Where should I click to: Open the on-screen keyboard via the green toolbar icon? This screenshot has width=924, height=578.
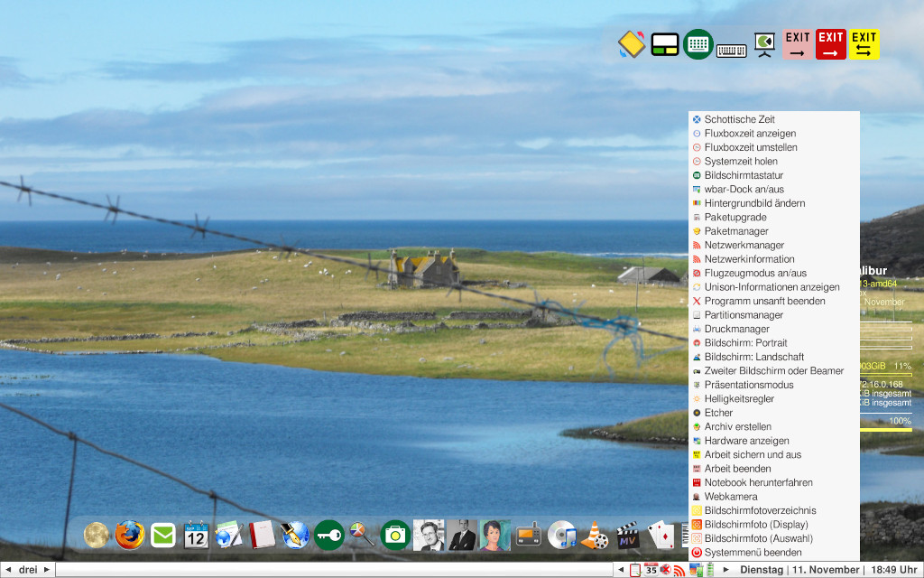point(698,42)
